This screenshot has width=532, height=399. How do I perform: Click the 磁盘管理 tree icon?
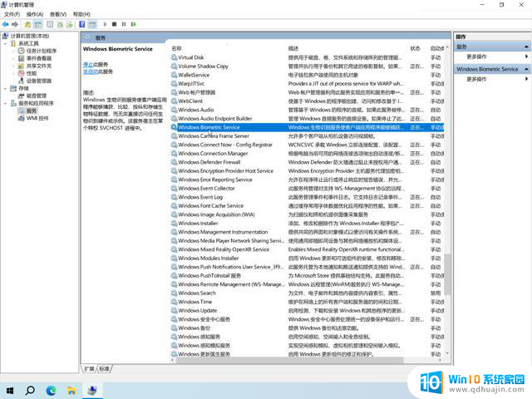coord(21,96)
